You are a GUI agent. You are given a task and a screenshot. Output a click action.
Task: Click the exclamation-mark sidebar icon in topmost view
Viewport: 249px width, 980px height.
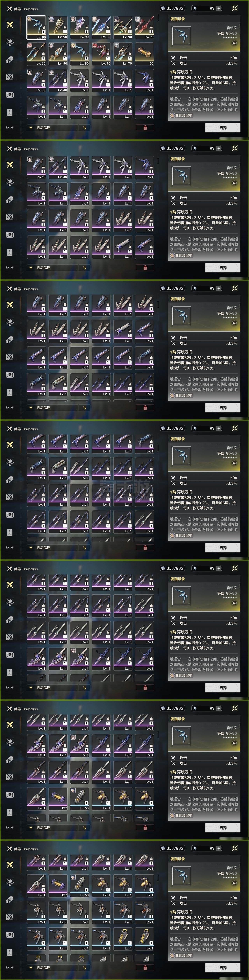tap(10, 112)
